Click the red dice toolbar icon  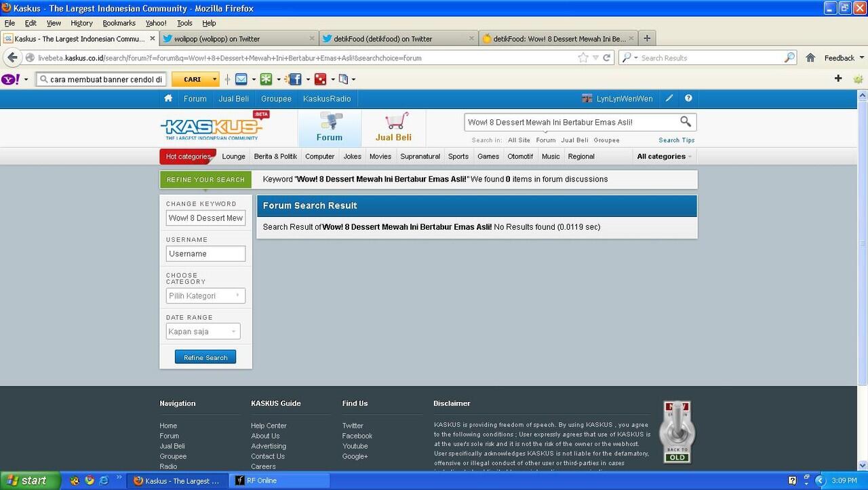(x=320, y=79)
